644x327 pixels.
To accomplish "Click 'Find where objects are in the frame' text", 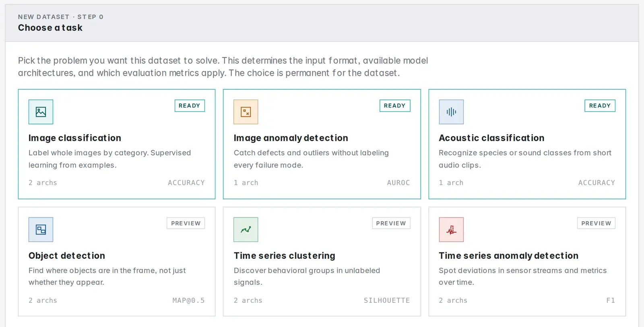I will coord(107,277).
